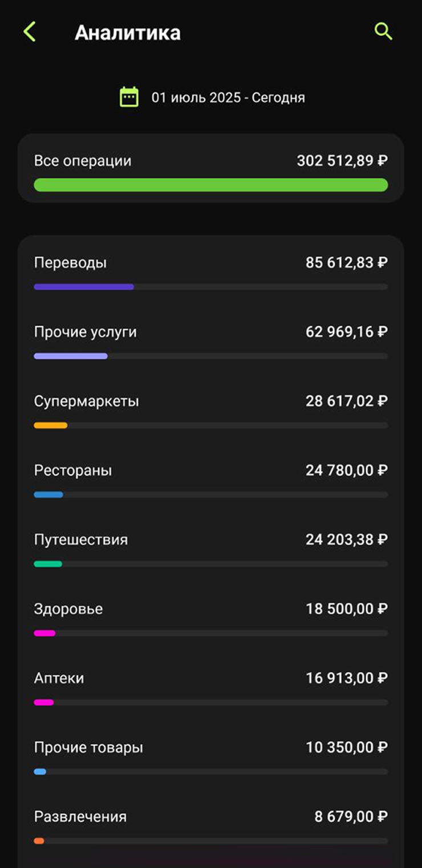The width and height of the screenshot is (422, 868).
Task: View Прочие товары category
Action: (x=211, y=756)
